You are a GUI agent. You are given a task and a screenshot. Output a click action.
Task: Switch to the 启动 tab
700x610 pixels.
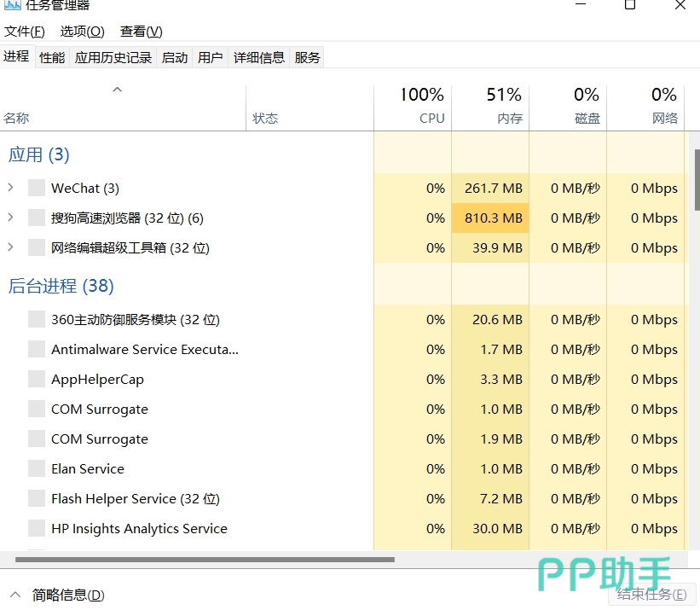click(x=175, y=57)
